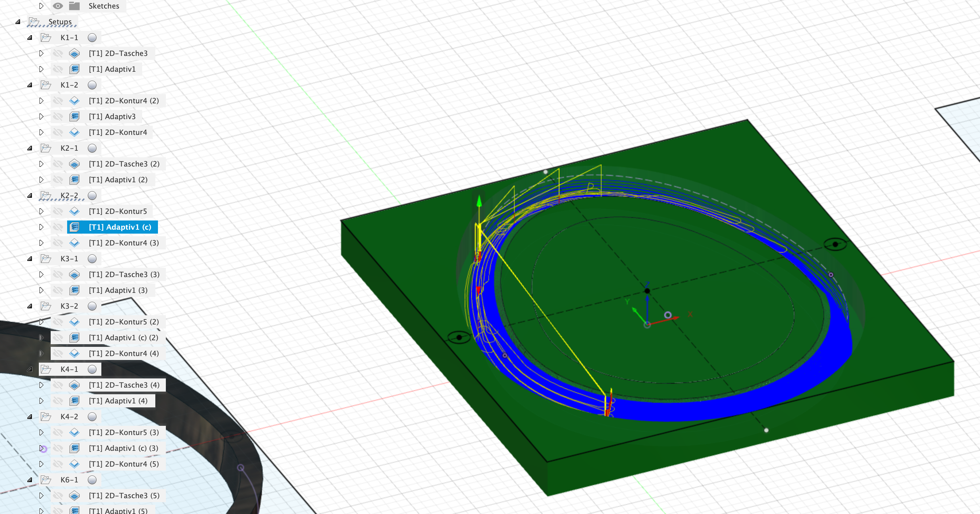Click the 2D-Kontur5 contour operation icon
Screen dimensions: 980x514
tap(75, 211)
